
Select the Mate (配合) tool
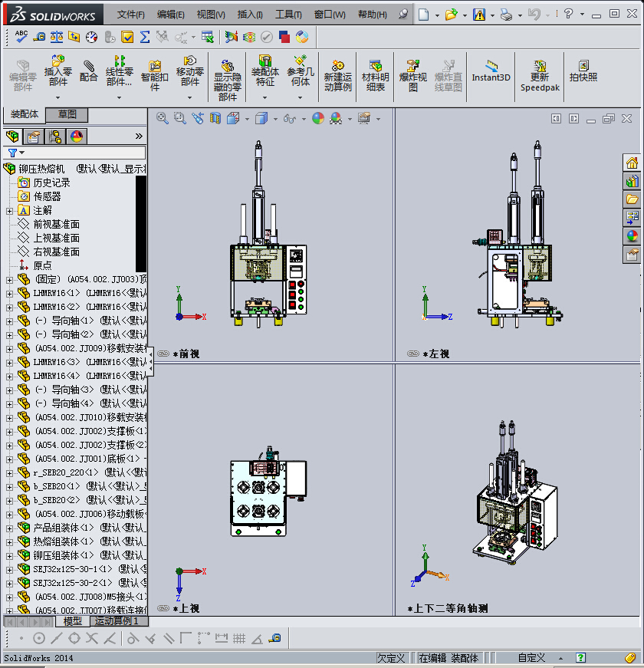tap(89, 71)
